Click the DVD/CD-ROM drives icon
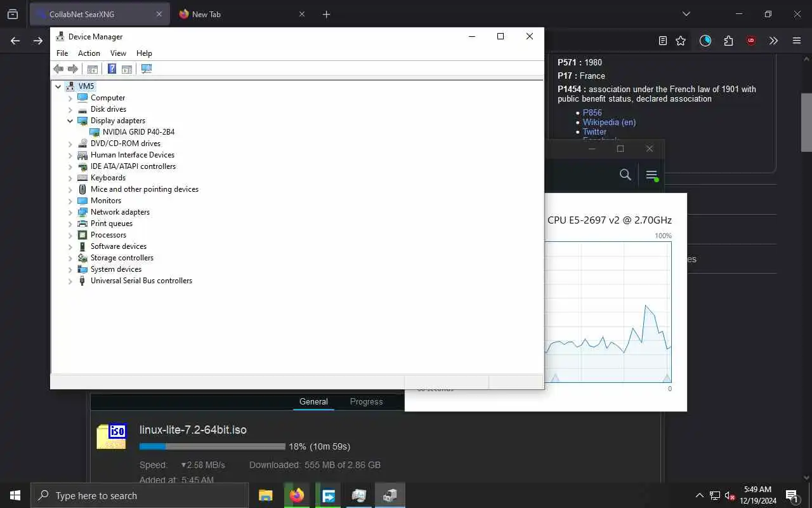The width and height of the screenshot is (812, 508). tap(82, 144)
